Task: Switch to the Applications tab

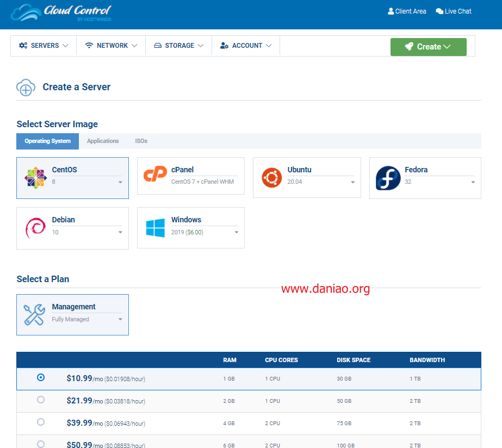Action: pos(103,141)
